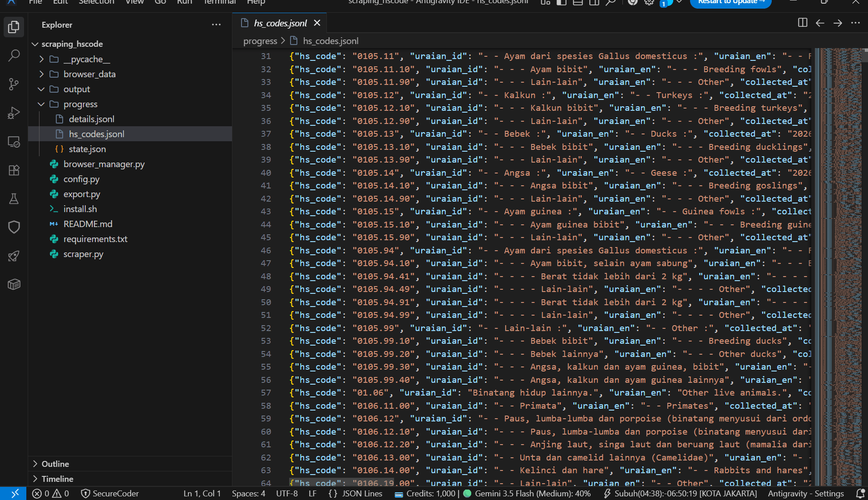
Task: Open the Run and Debug view
Action: point(14,113)
